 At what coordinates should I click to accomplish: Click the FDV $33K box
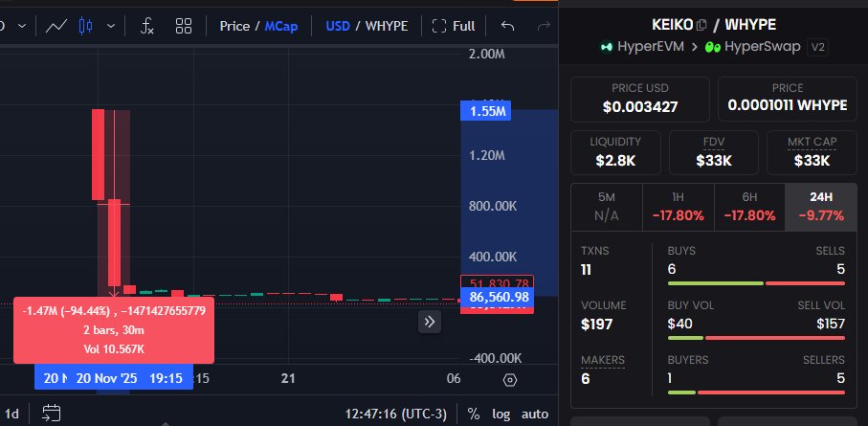tap(714, 152)
